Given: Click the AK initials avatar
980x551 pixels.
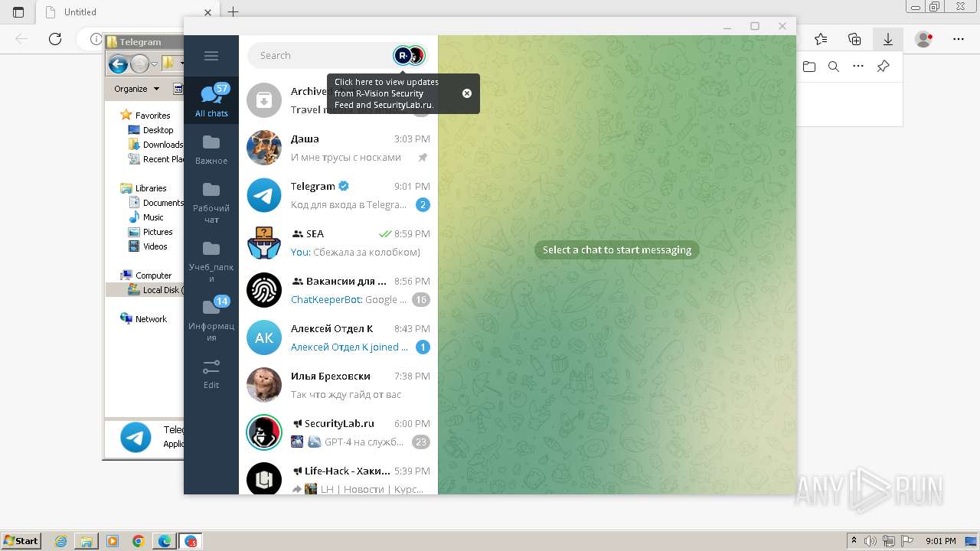Looking at the screenshot, I should (264, 337).
